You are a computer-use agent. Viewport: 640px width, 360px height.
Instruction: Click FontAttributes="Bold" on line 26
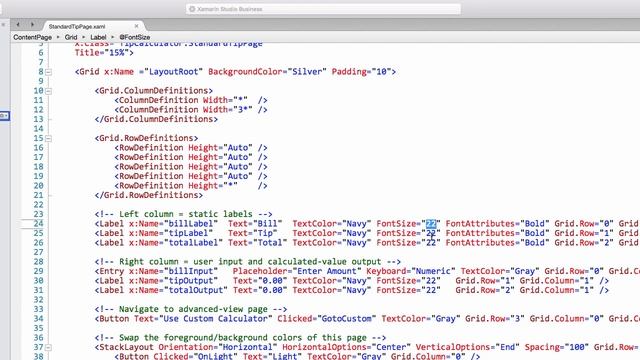click(x=498, y=243)
